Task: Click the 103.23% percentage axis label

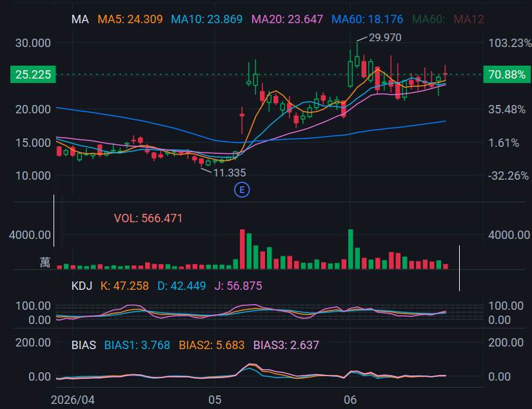Action: (509, 43)
